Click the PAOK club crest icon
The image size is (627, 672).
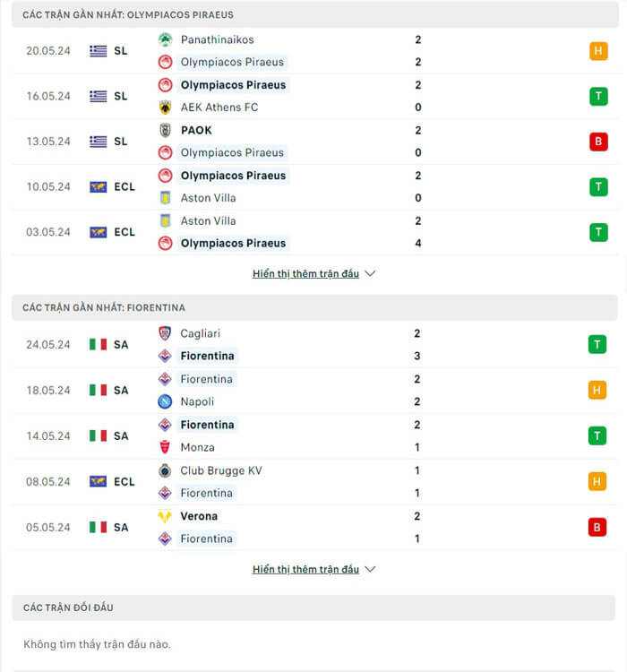pyautogui.click(x=165, y=130)
